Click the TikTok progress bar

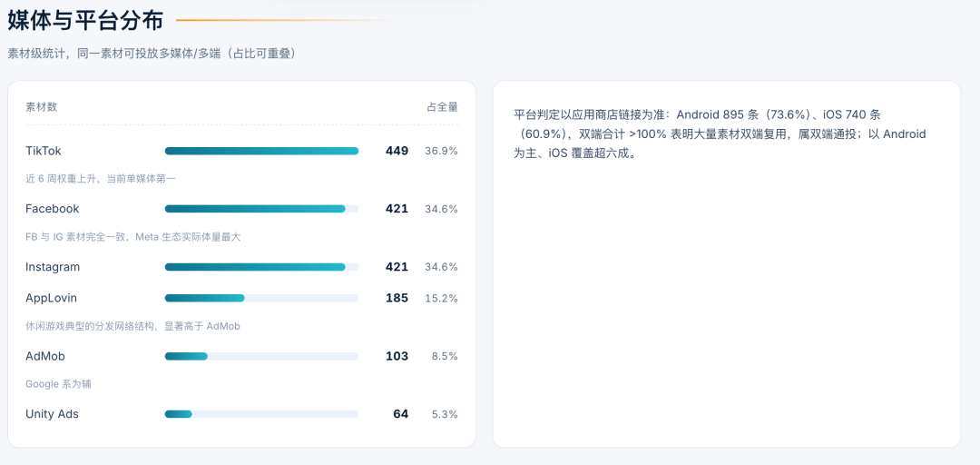coord(262,151)
